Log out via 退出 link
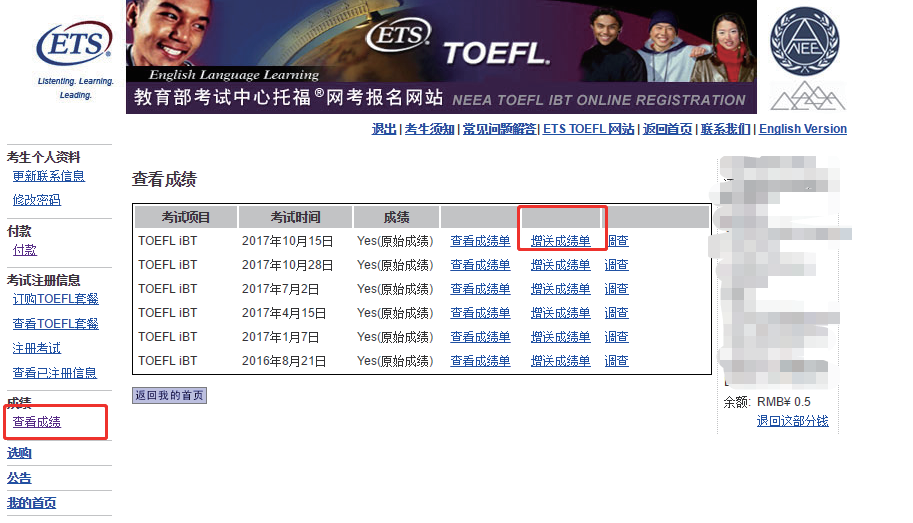 coord(384,129)
